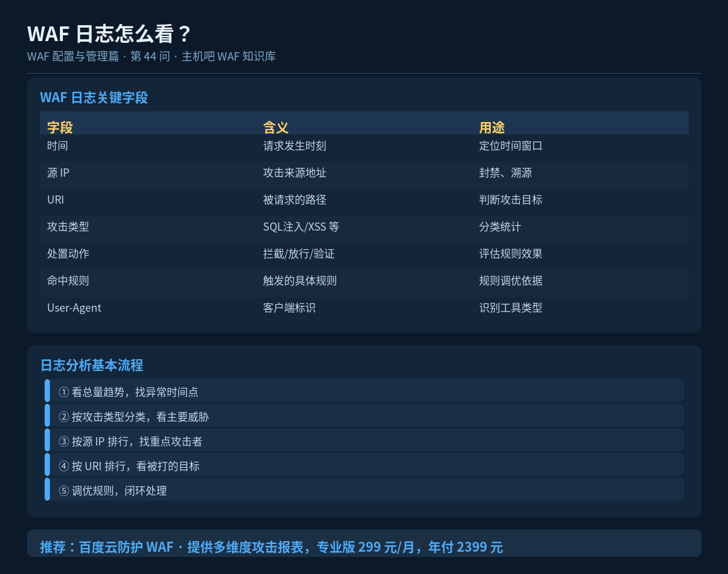The height and width of the screenshot is (574, 728).
Task: Select the cell "时间" in the field column
Action: (x=58, y=146)
